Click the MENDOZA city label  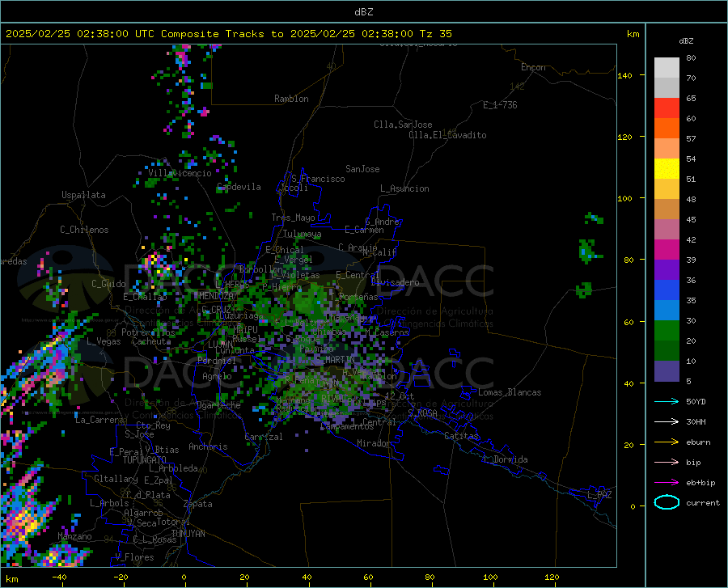coord(216,296)
